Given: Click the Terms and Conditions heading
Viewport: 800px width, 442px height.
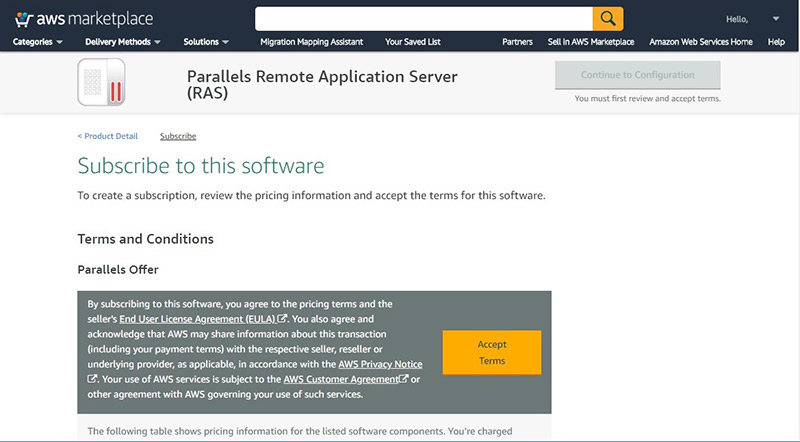Looking at the screenshot, I should (145, 239).
